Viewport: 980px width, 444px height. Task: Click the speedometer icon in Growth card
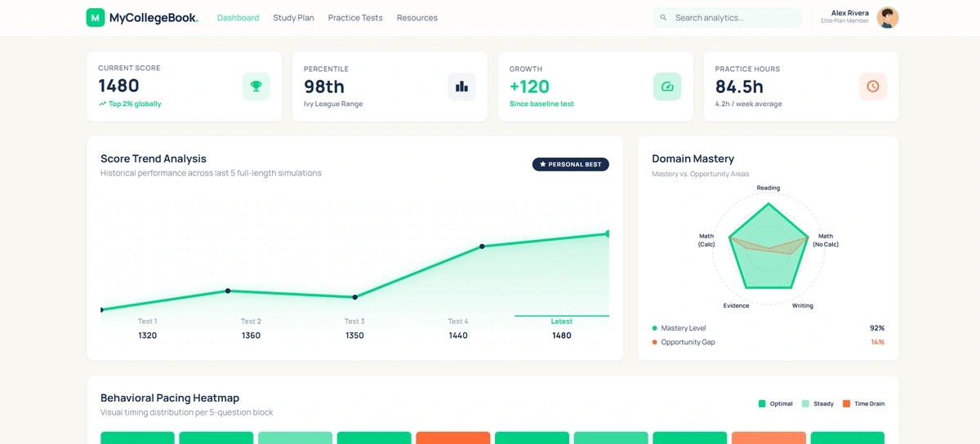coord(667,87)
